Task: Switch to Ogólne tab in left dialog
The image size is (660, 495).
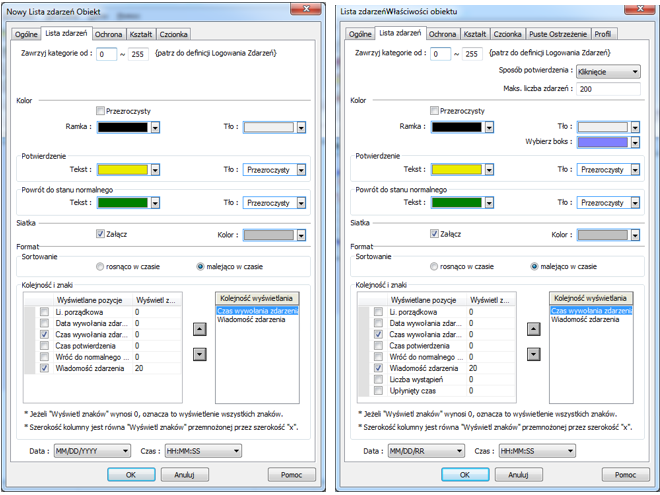Action: point(26,34)
